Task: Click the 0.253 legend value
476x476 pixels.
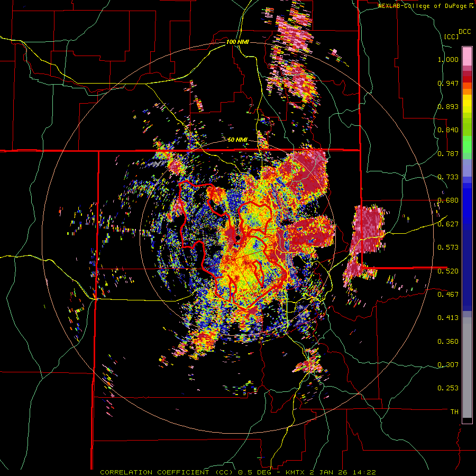Action: pyautogui.click(x=448, y=388)
